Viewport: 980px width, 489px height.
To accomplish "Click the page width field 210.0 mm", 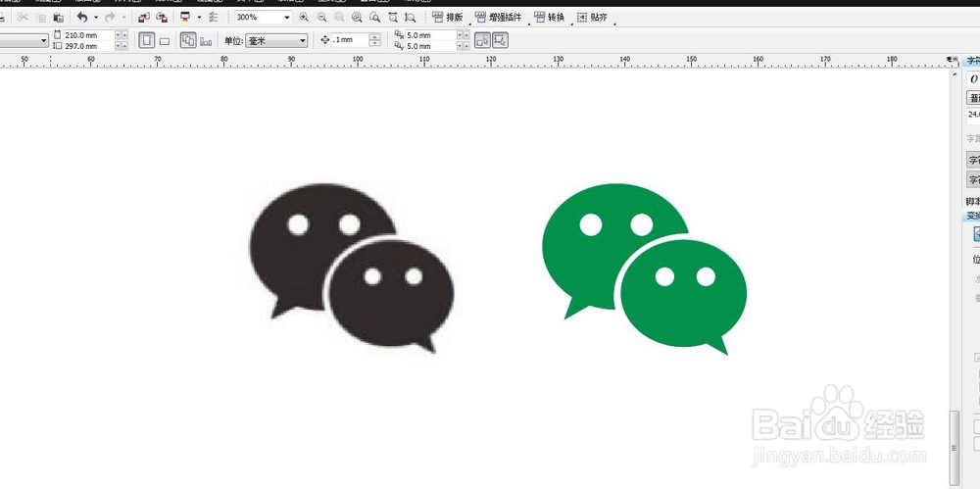I will 89,35.
